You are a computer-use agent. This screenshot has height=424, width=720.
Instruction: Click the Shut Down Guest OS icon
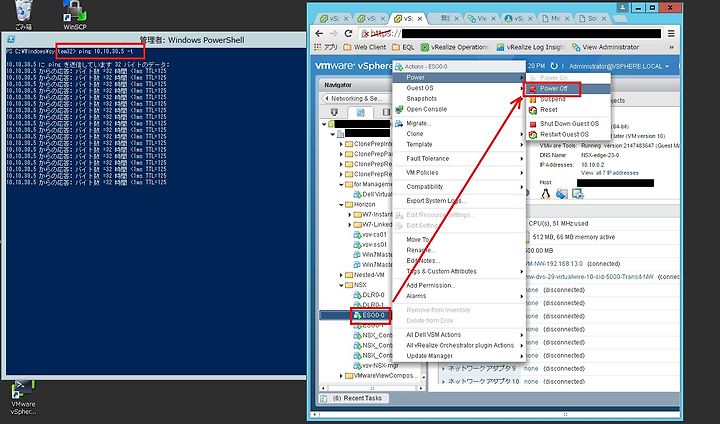533,124
